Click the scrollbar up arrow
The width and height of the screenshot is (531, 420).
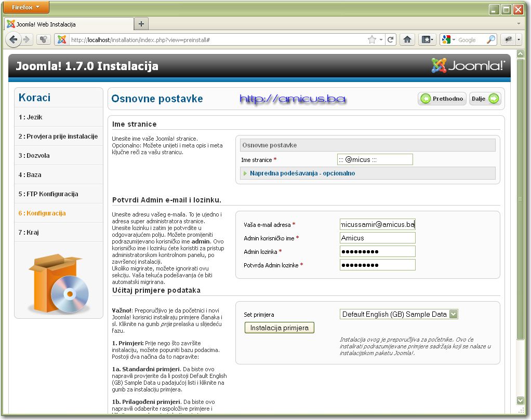coord(520,53)
